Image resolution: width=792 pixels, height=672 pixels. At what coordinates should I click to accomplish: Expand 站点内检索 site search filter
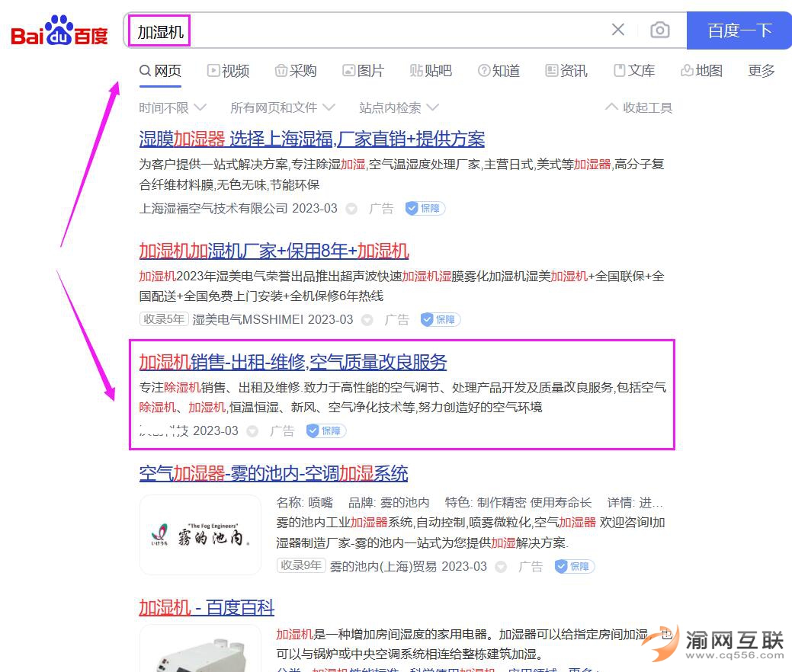[398, 107]
